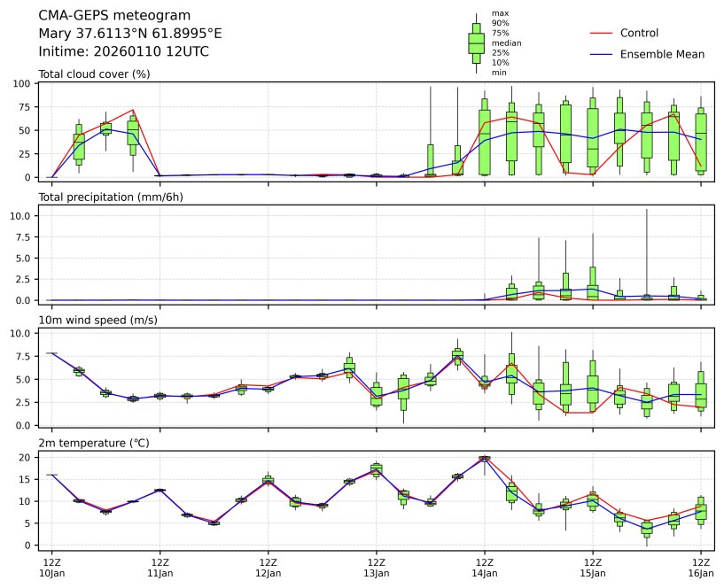This screenshot has width=724, height=588.
Task: Click the 12Z 14Jan time axis label
Action: click(485, 568)
